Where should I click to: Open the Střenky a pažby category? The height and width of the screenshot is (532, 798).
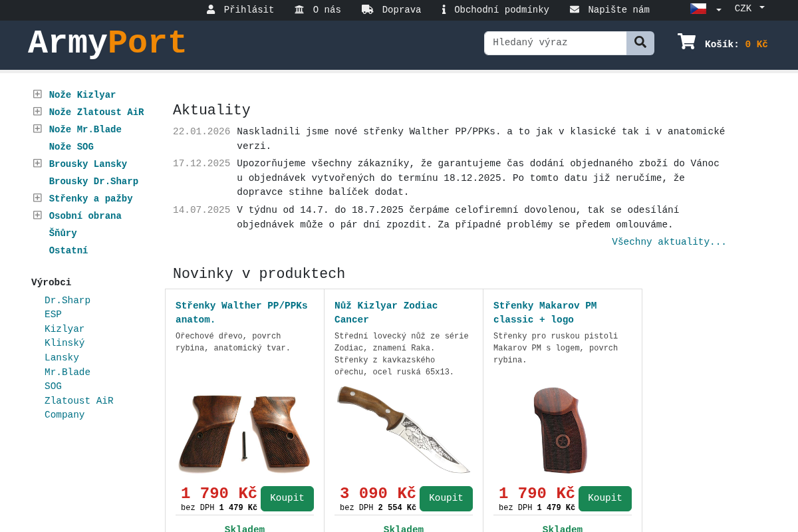(90, 199)
